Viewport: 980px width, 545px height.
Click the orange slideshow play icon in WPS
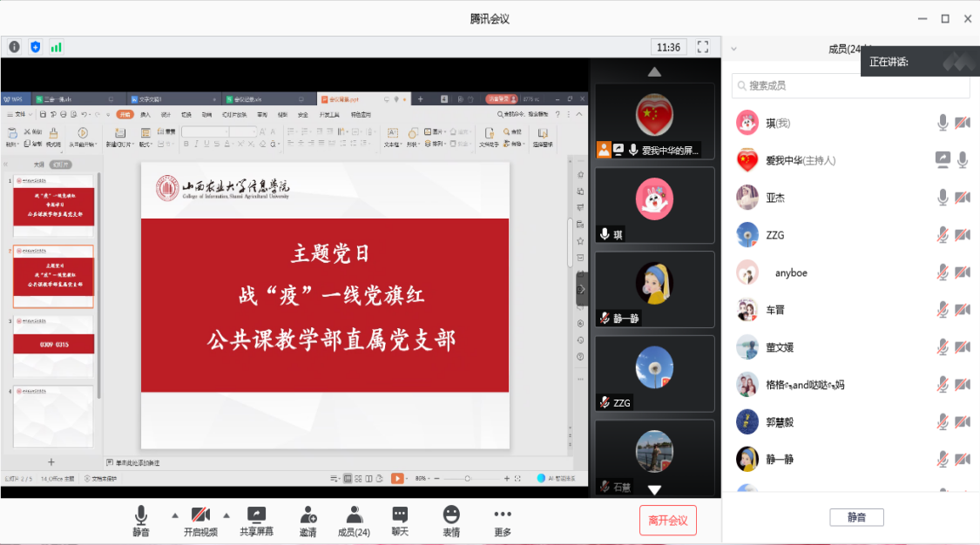(x=399, y=478)
